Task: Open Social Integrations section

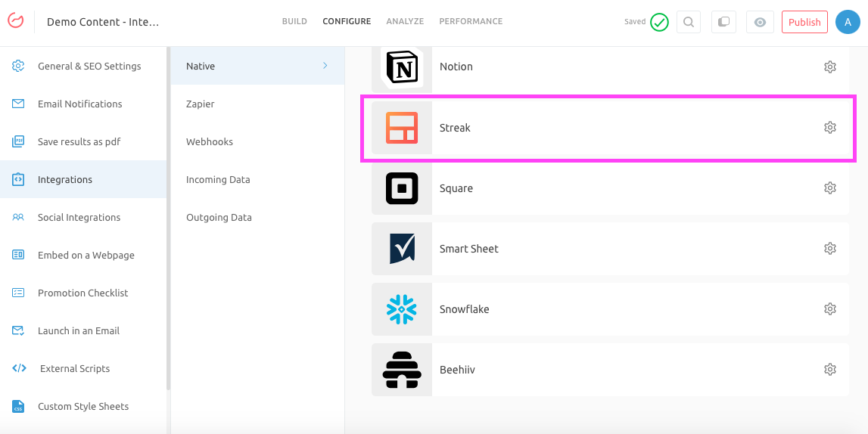Action: pos(83,217)
